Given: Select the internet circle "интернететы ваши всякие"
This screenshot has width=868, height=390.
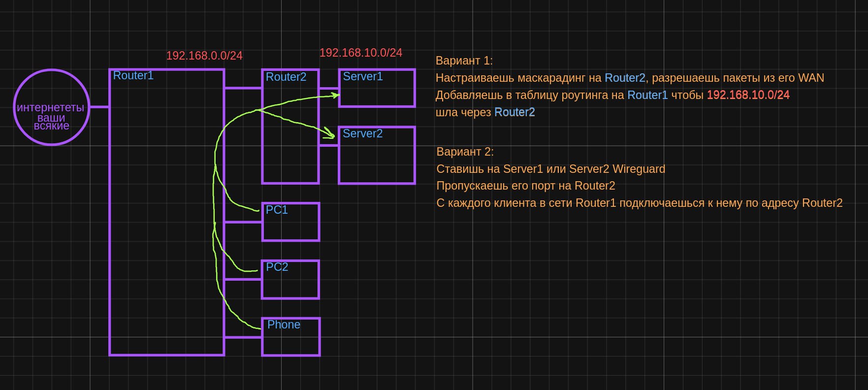Looking at the screenshot, I should pyautogui.click(x=51, y=107).
